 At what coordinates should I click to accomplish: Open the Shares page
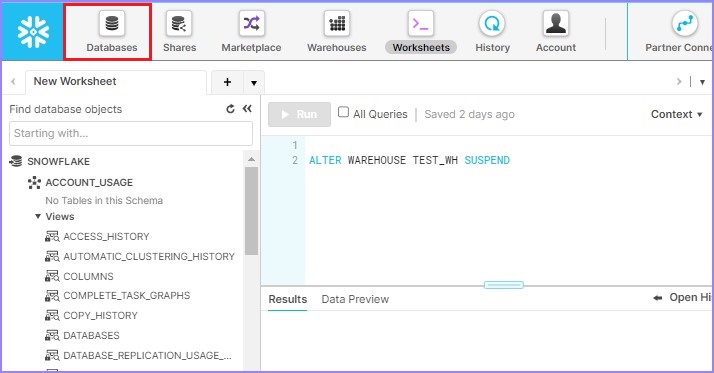(179, 32)
